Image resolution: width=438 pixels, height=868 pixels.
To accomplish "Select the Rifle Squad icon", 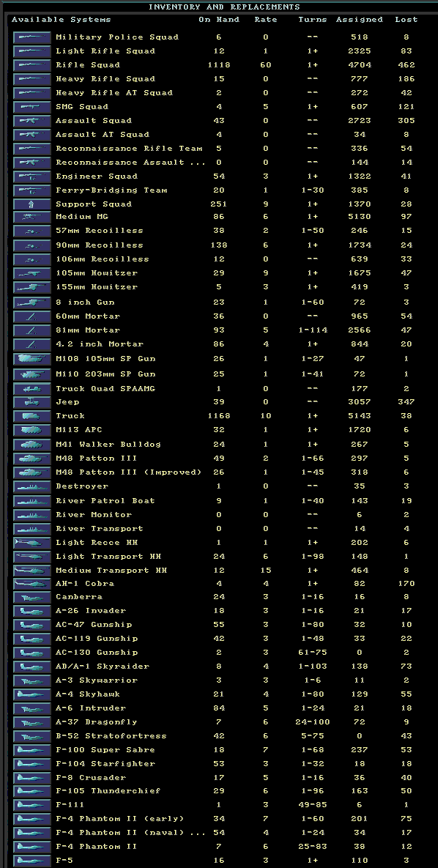I will click(32, 64).
